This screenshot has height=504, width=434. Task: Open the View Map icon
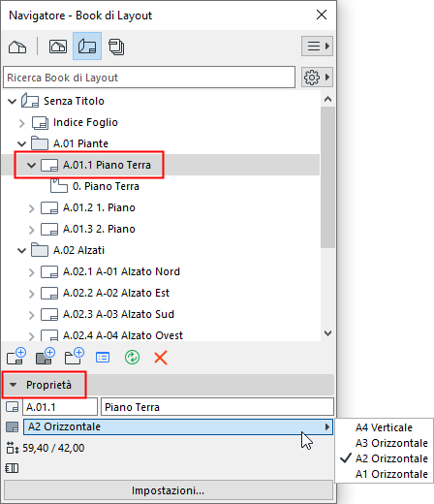pyautogui.click(x=58, y=47)
